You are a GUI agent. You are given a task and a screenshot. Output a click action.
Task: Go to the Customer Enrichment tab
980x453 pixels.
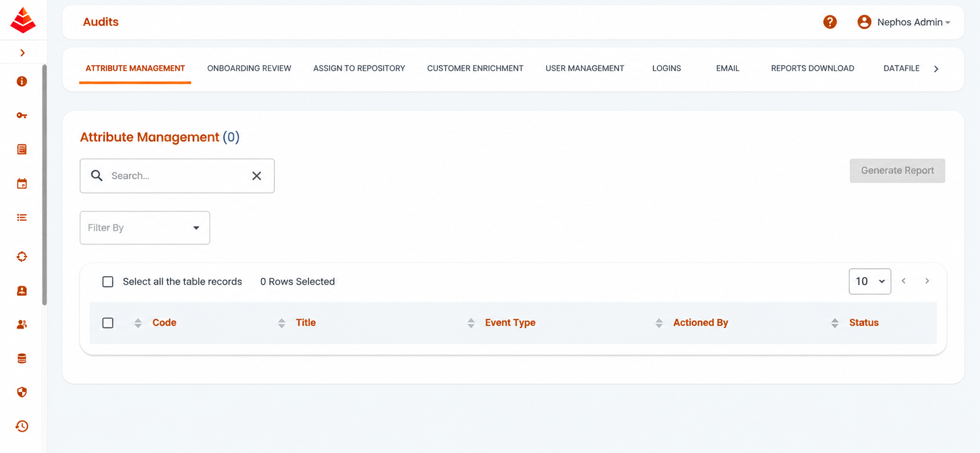475,69
